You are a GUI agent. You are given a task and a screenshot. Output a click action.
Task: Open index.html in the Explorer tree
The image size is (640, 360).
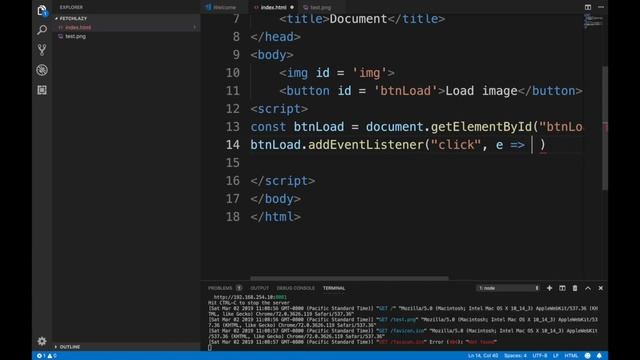pos(78,27)
